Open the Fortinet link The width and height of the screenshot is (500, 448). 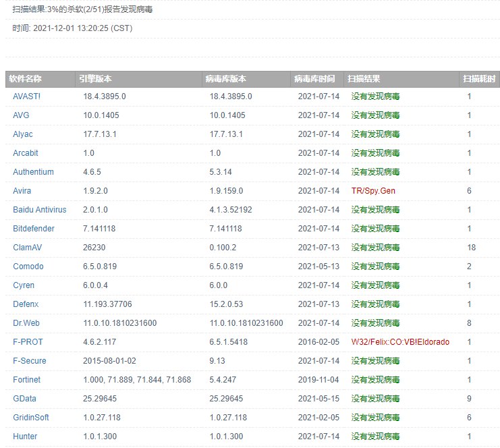click(x=26, y=380)
